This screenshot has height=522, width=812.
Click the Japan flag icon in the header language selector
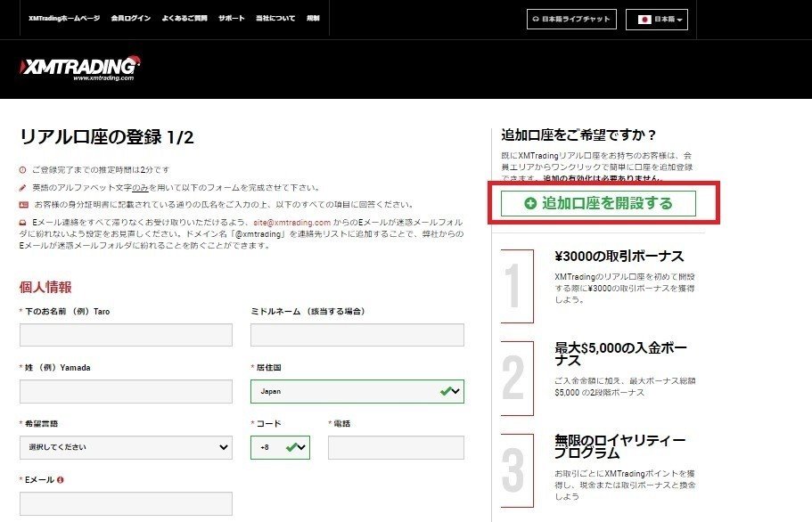(643, 19)
